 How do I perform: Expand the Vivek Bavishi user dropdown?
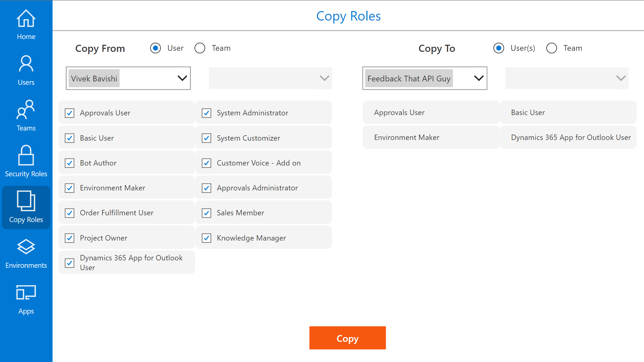coord(128,78)
